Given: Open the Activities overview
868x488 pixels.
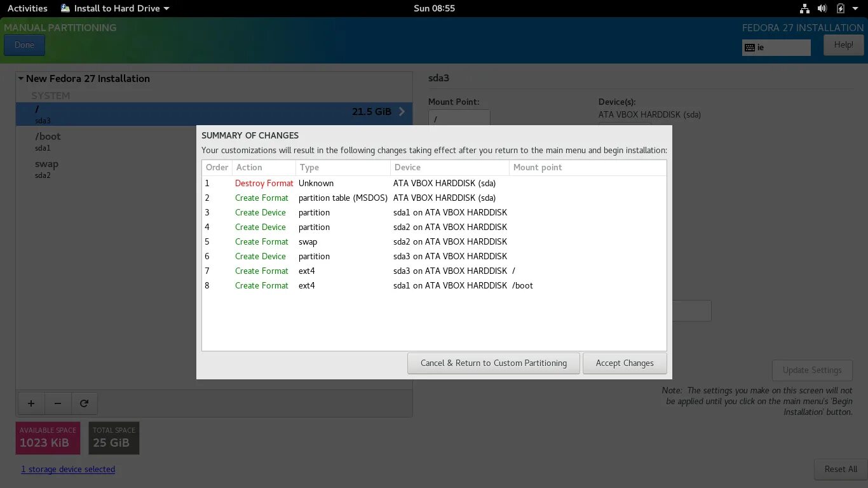Looking at the screenshot, I should pyautogui.click(x=27, y=8).
